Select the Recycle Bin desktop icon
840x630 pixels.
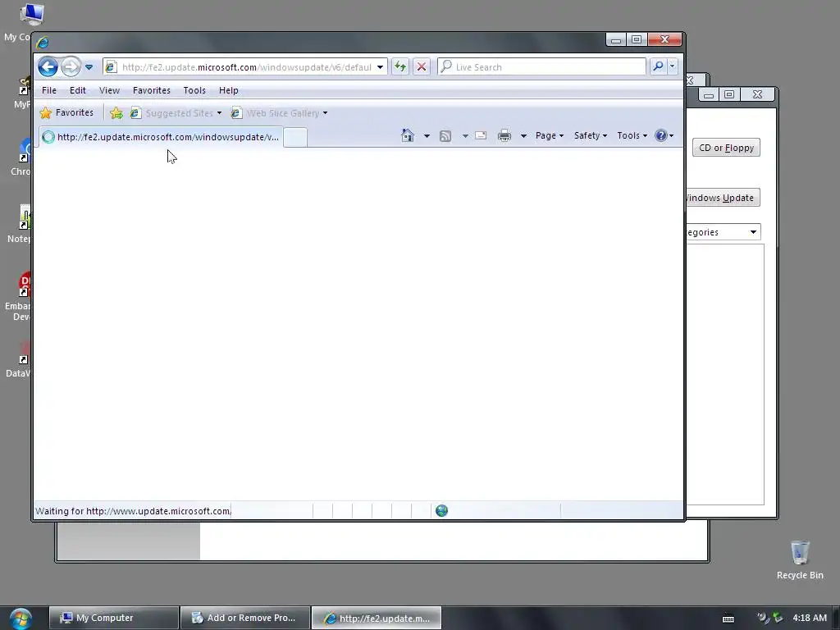tap(800, 559)
